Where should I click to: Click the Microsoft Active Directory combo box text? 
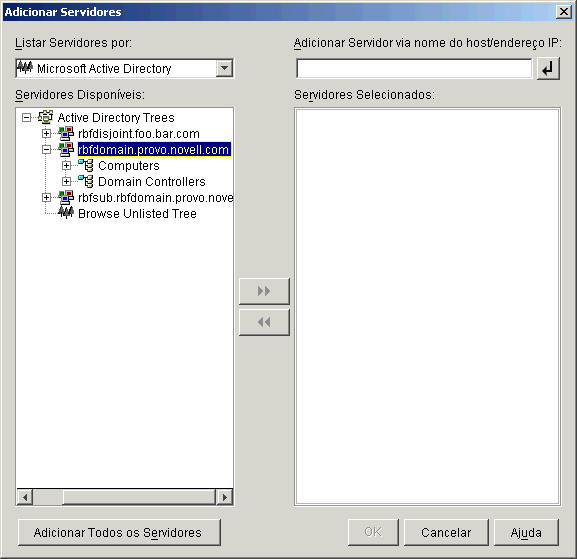click(x=105, y=68)
